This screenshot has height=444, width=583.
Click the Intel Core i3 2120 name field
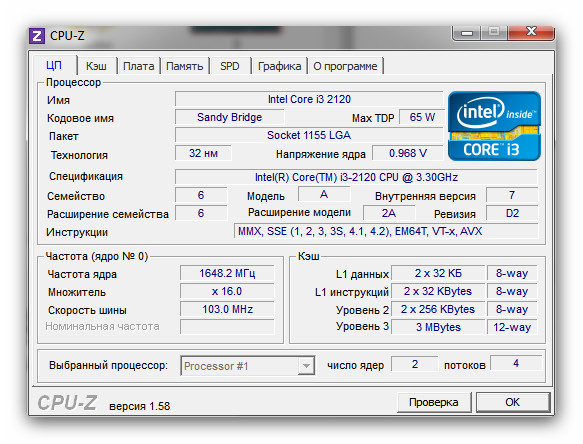[x=309, y=99]
